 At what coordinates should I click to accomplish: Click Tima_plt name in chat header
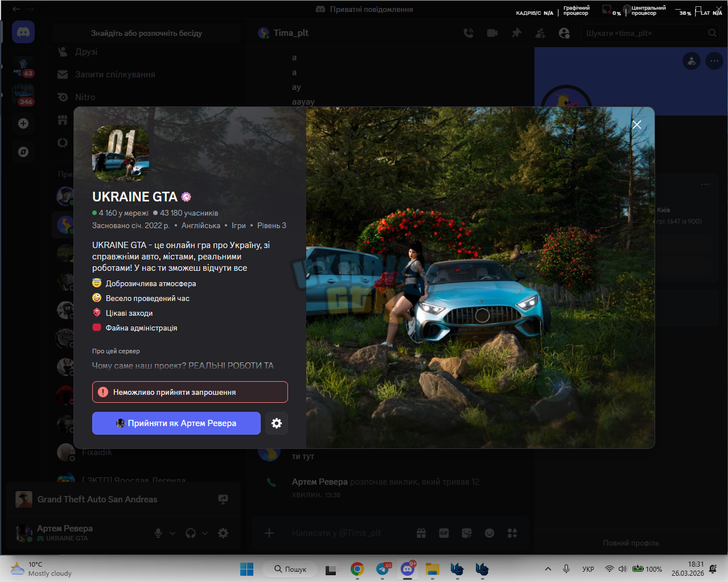(x=291, y=33)
